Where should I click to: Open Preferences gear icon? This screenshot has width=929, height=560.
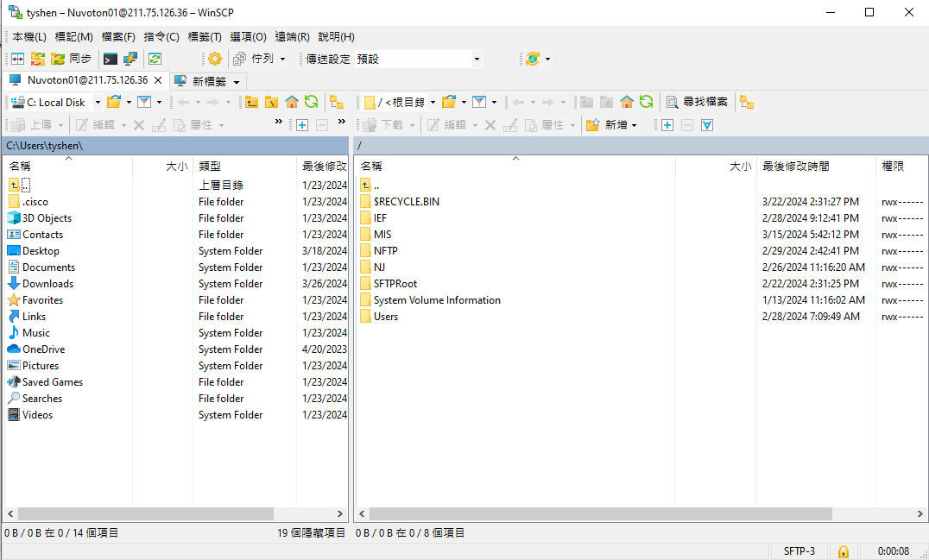pyautogui.click(x=214, y=59)
